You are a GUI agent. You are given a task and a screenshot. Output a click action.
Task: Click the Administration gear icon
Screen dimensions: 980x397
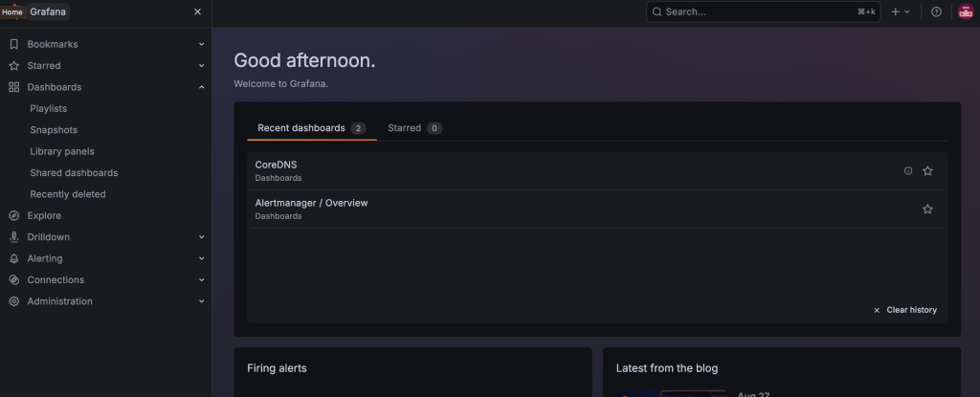coord(13,301)
